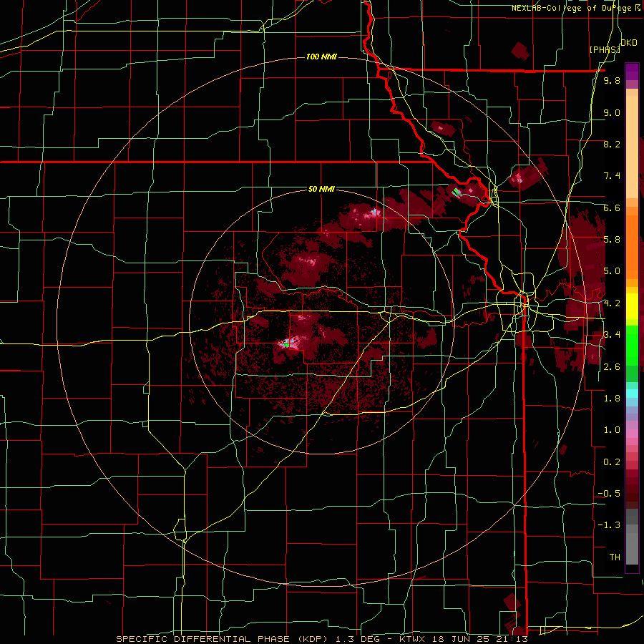Click the 1.0 value on the color scale

612,431
